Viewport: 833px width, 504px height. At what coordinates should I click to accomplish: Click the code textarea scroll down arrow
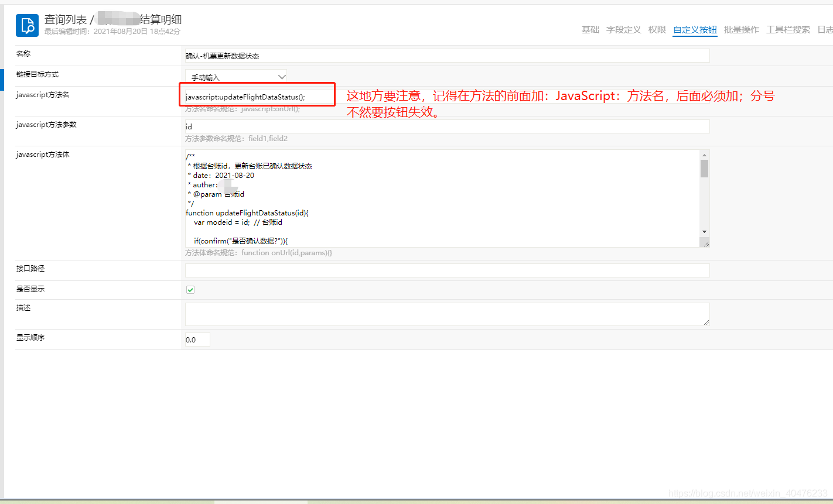[x=704, y=232]
